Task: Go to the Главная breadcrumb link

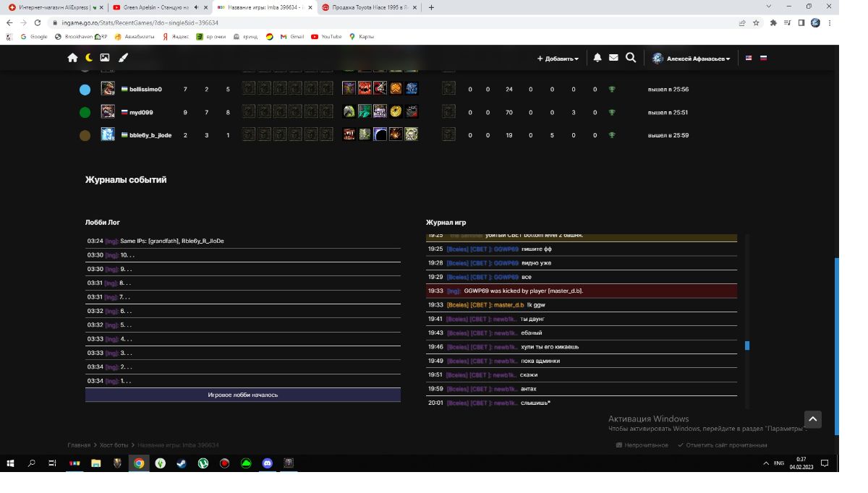Action: click(79, 445)
